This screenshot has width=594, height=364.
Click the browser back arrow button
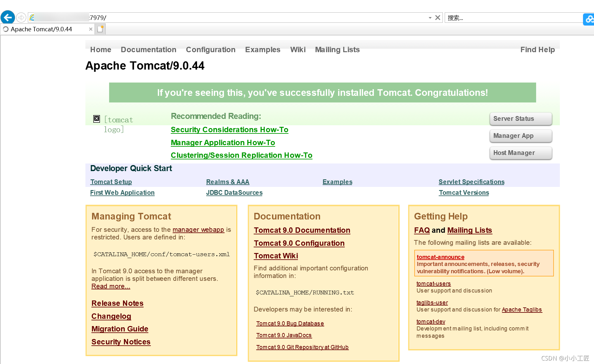coord(8,17)
